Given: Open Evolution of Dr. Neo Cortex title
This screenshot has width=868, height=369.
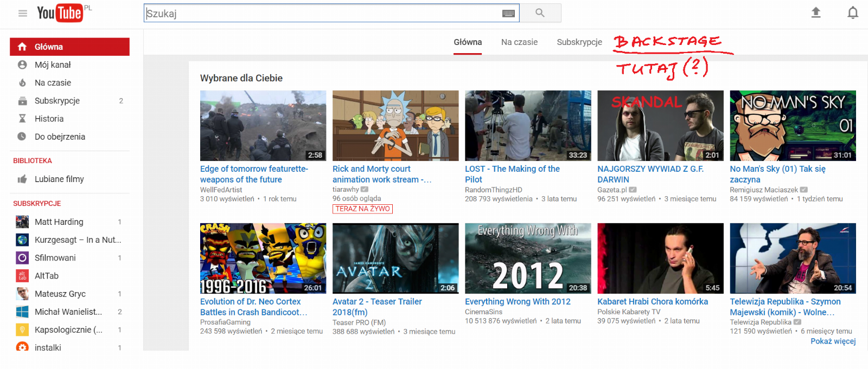Looking at the screenshot, I should pyautogui.click(x=253, y=307).
